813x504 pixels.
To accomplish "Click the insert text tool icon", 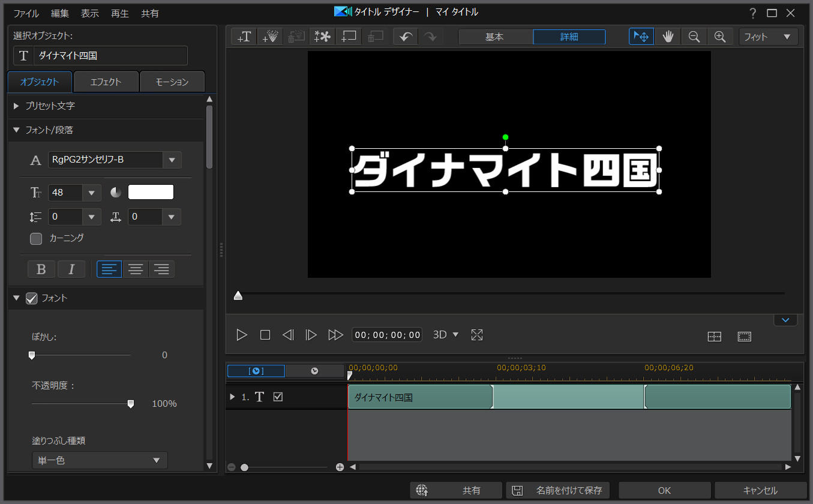I will (x=244, y=37).
